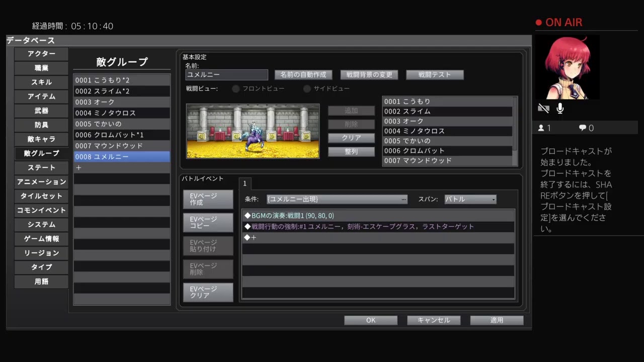This screenshot has height=362, width=644.
Task: Select enemy group 0003 オーク
Action: click(121, 102)
